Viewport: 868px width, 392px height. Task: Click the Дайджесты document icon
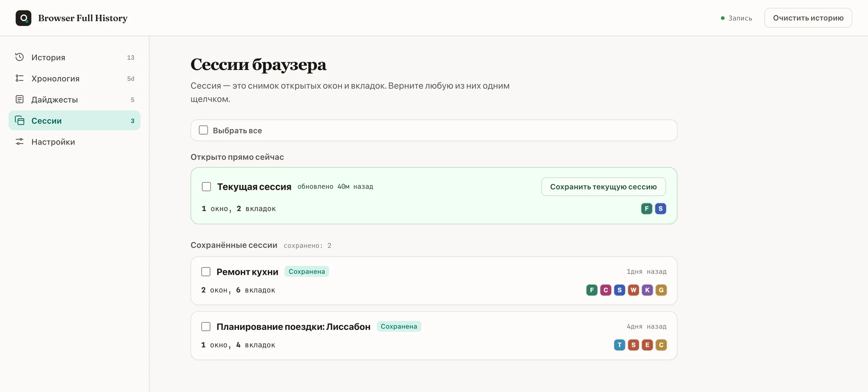[20, 99]
